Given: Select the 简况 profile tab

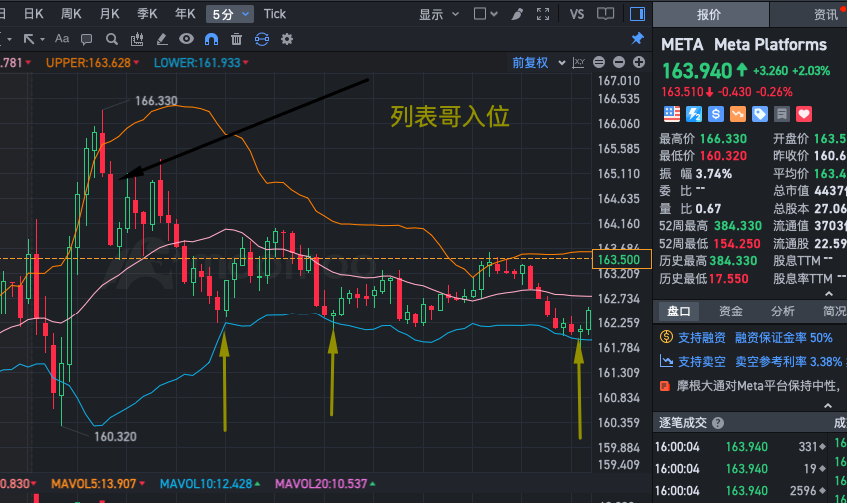Looking at the screenshot, I should [834, 311].
